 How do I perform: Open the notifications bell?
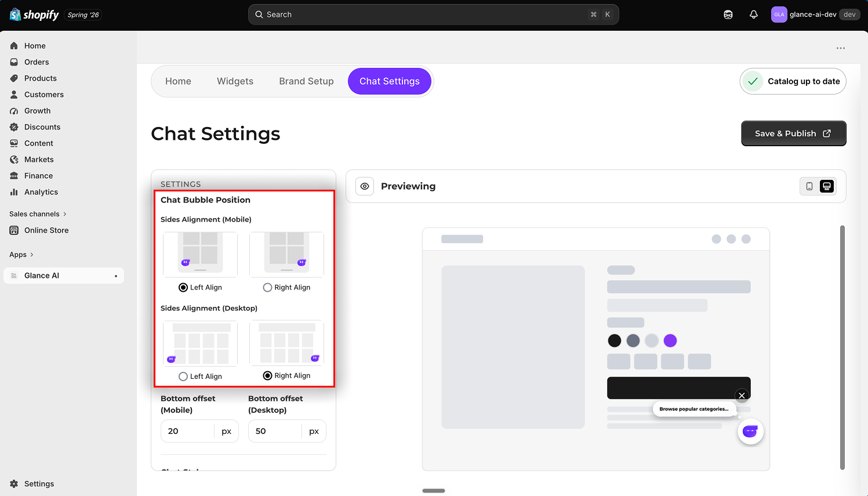[754, 15]
